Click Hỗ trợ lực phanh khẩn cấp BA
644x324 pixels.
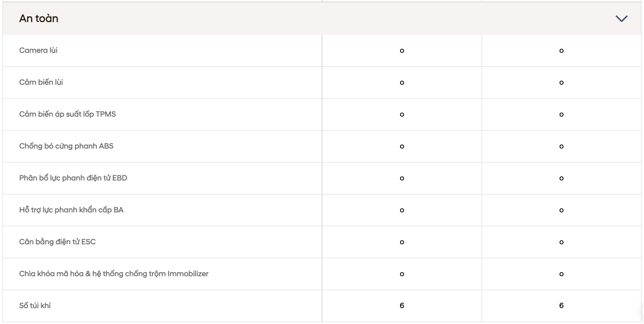coord(71,210)
